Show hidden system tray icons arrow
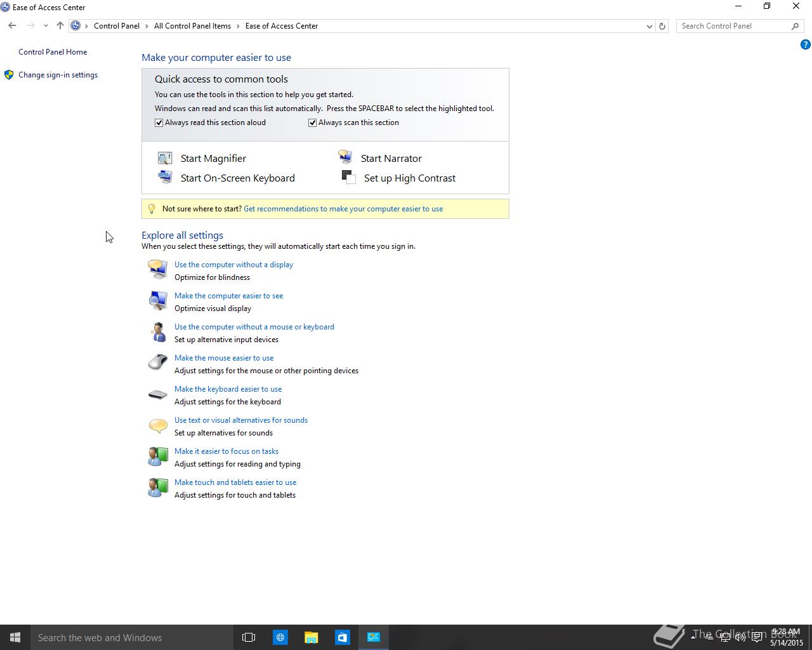Screen dimensions: 812x650 coord(693,637)
